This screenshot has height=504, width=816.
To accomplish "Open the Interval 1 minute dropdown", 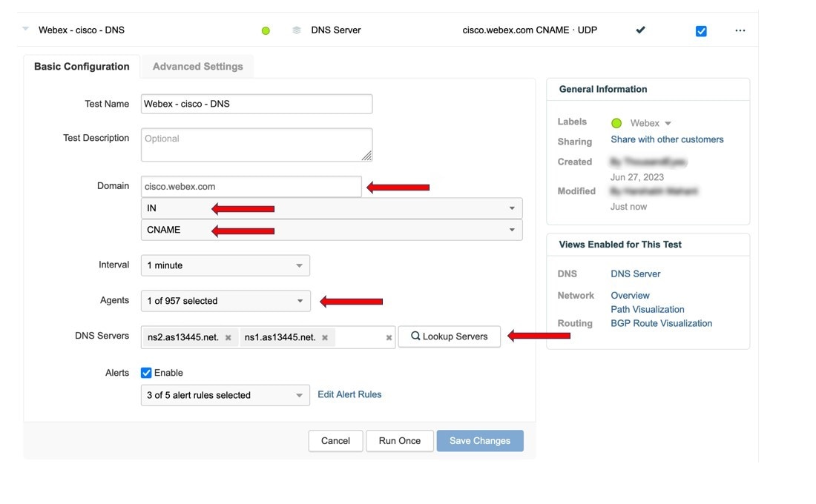I will [x=226, y=265].
